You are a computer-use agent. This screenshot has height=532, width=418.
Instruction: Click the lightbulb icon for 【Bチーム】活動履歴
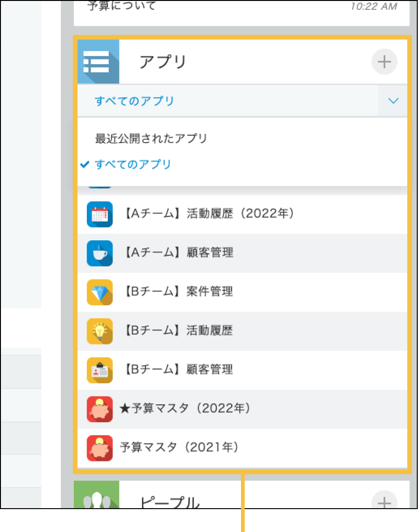coord(99,331)
